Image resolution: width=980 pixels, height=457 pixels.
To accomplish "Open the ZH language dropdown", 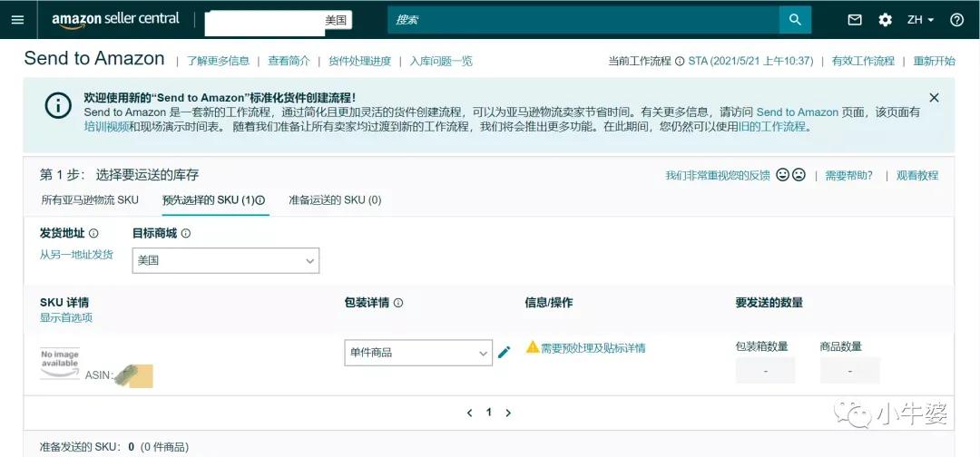I will pos(920,20).
